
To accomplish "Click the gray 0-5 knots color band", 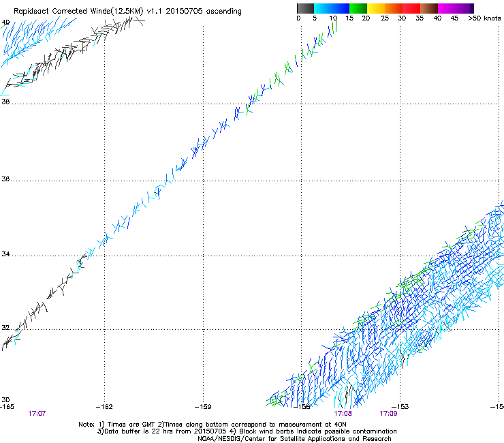I will 305,8.
